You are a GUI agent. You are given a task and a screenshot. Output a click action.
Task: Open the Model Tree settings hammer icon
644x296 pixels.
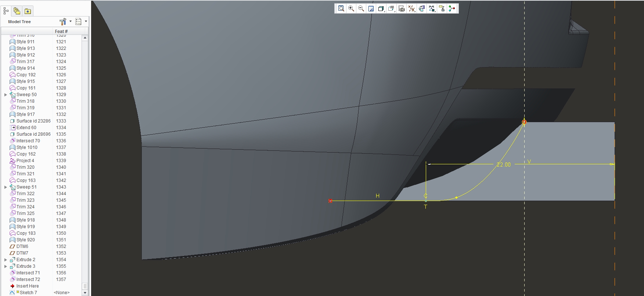coord(63,22)
